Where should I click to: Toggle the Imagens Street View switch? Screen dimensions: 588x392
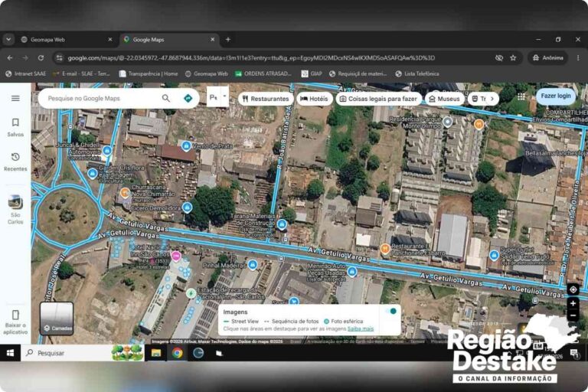[391, 312]
